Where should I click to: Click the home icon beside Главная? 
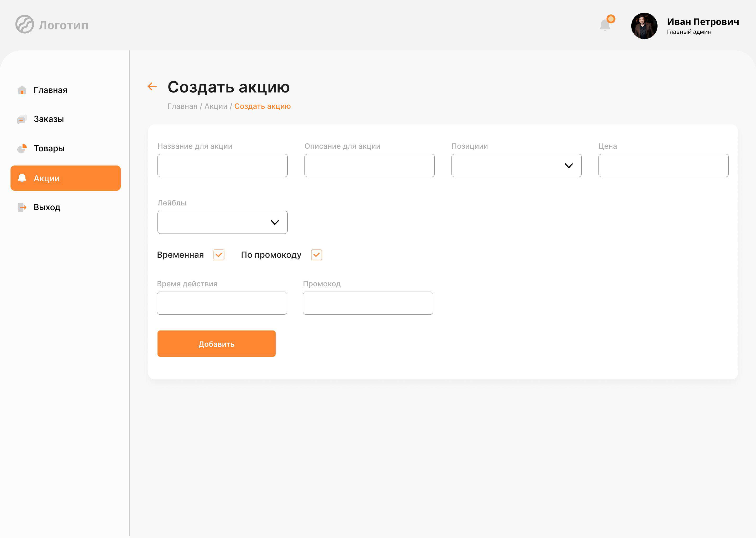(x=22, y=90)
